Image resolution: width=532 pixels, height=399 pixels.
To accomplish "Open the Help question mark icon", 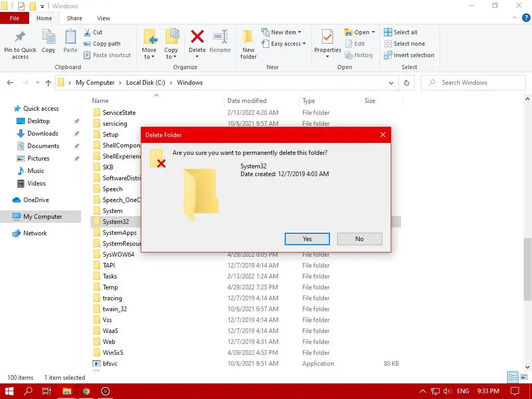I will 526,18.
